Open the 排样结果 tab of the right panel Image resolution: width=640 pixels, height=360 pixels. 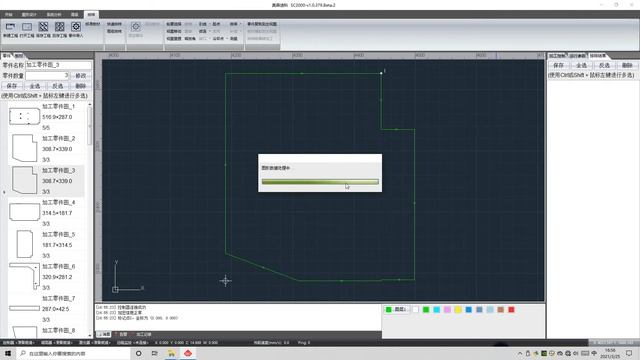[x=598, y=56]
